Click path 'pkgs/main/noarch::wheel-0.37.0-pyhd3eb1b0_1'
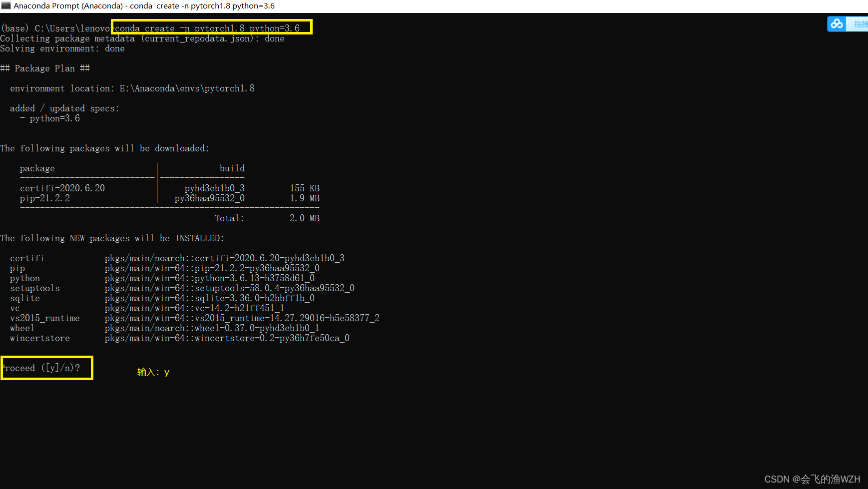The height and width of the screenshot is (489, 868). coord(212,328)
